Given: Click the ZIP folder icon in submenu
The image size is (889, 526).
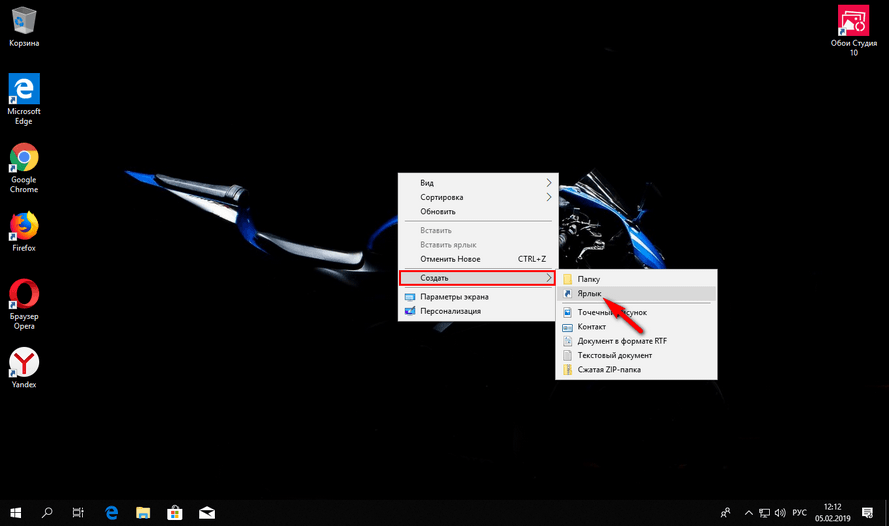Looking at the screenshot, I should click(568, 370).
